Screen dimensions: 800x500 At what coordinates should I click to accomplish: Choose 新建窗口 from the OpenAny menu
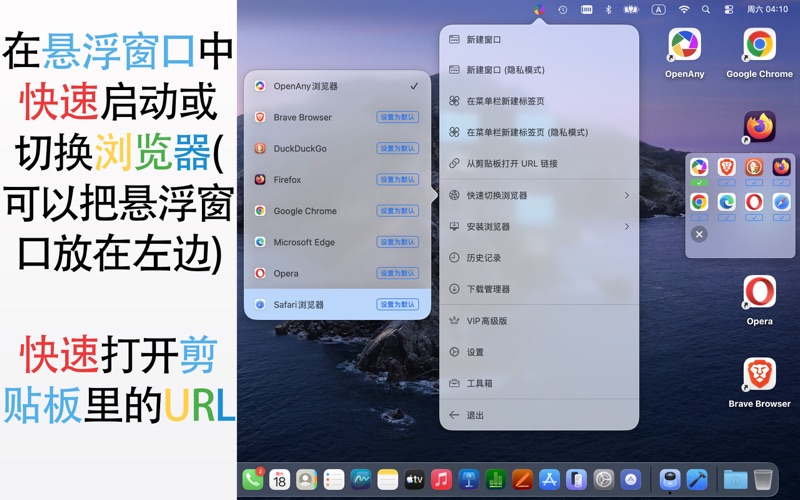click(x=539, y=39)
